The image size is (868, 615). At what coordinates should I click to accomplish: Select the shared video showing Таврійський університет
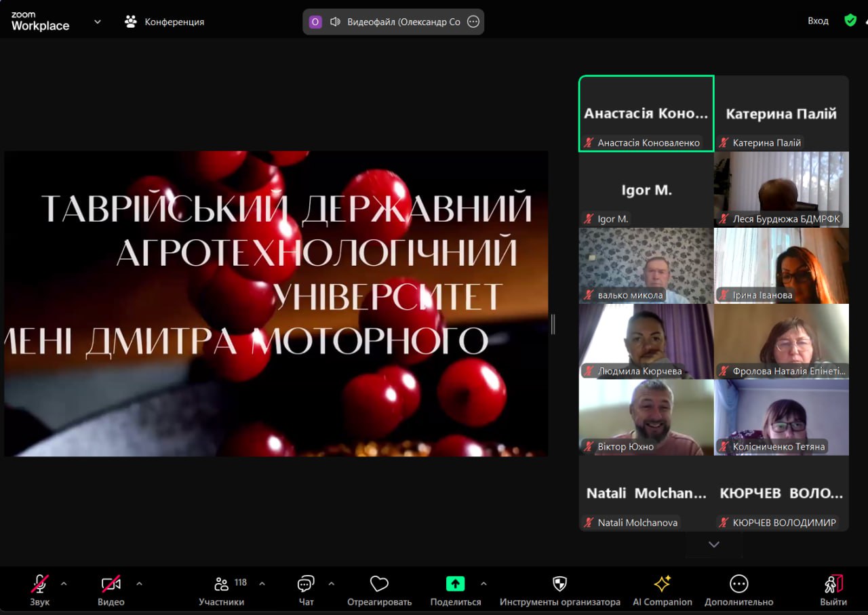click(276, 303)
